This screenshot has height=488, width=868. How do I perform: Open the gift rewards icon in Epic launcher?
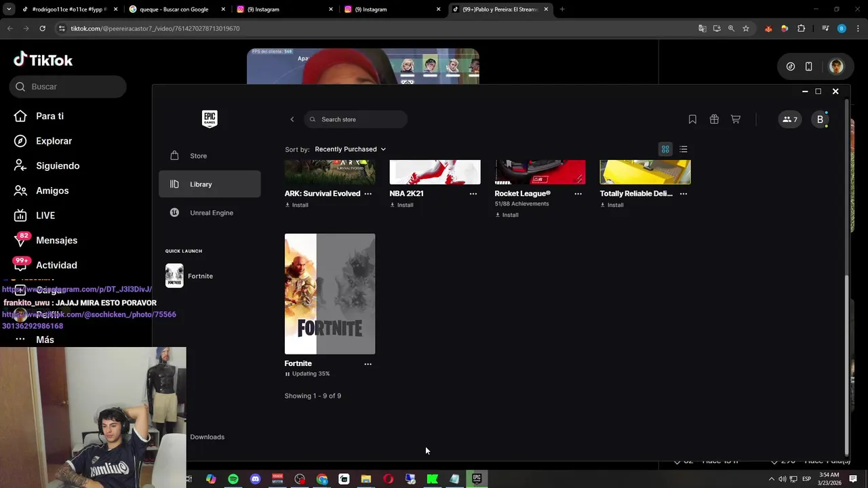pos(714,119)
